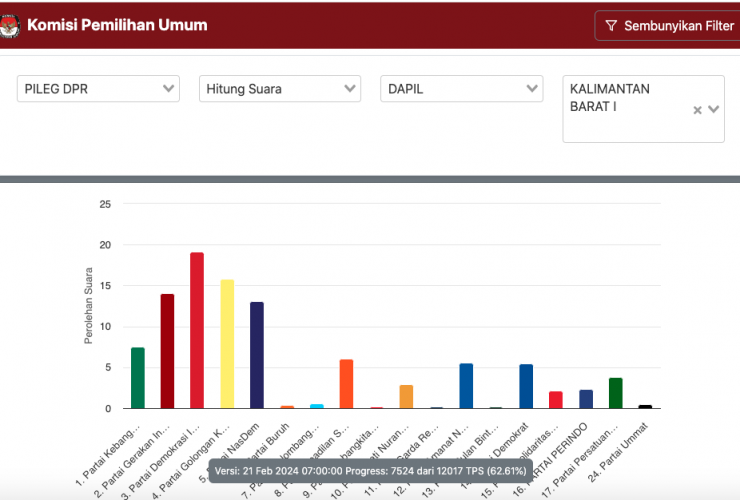This screenshot has height=500, width=740.
Task: Click the Versi progress tooltip text
Action: pyautogui.click(x=369, y=470)
